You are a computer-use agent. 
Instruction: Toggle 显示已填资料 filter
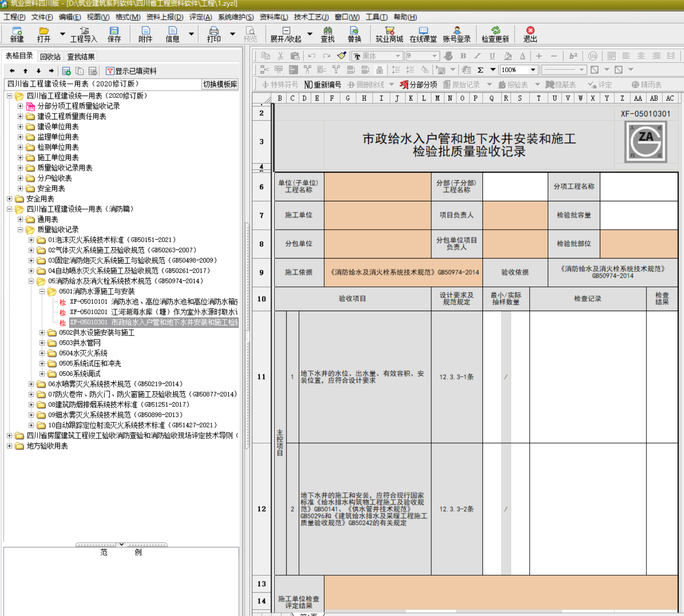131,71
